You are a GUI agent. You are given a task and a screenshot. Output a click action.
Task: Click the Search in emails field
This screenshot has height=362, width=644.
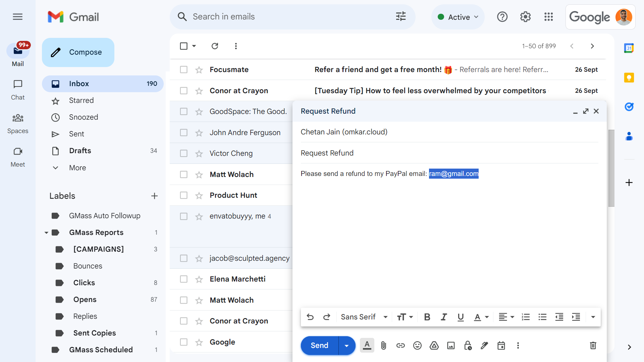[288, 17]
